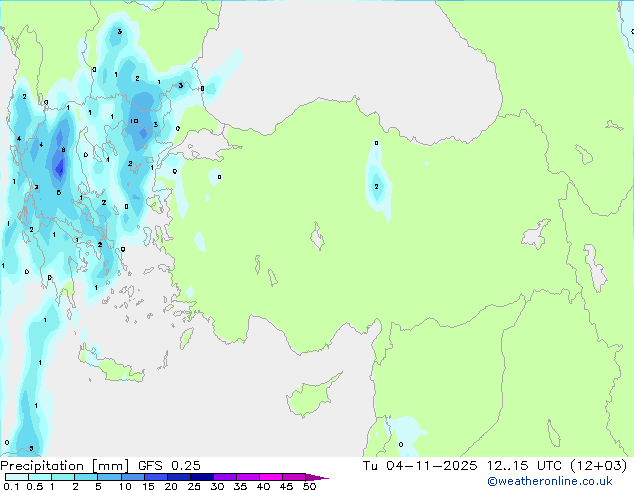This screenshot has height=490, width=634.
Task: Click the 20–25 mm legend color box
Action: [x=178, y=477]
